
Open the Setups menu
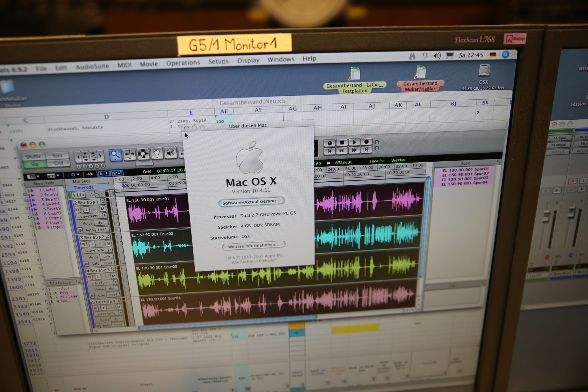[x=219, y=62]
